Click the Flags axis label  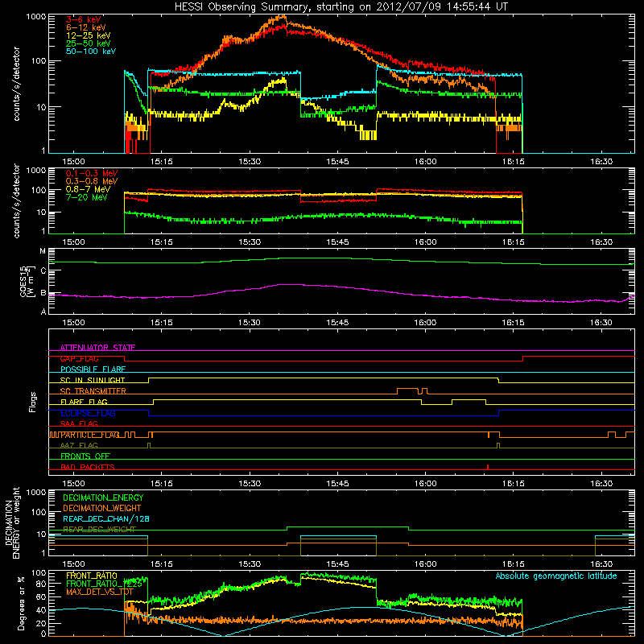(33, 402)
